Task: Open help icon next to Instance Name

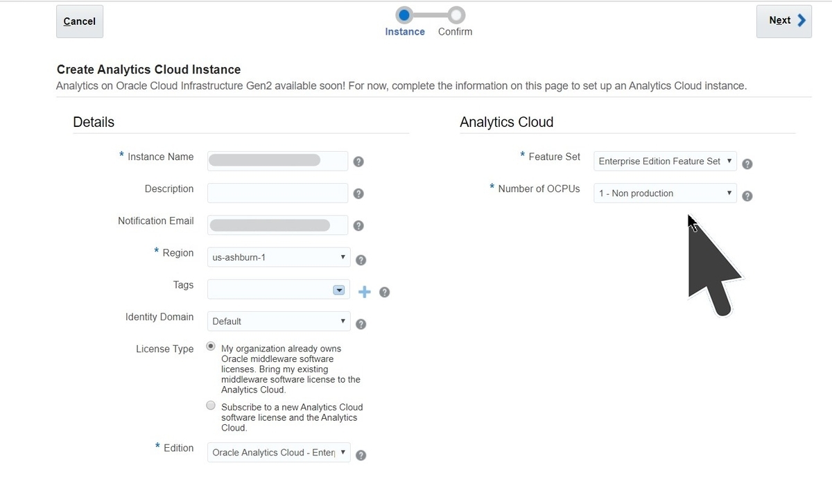Action: 358,162
